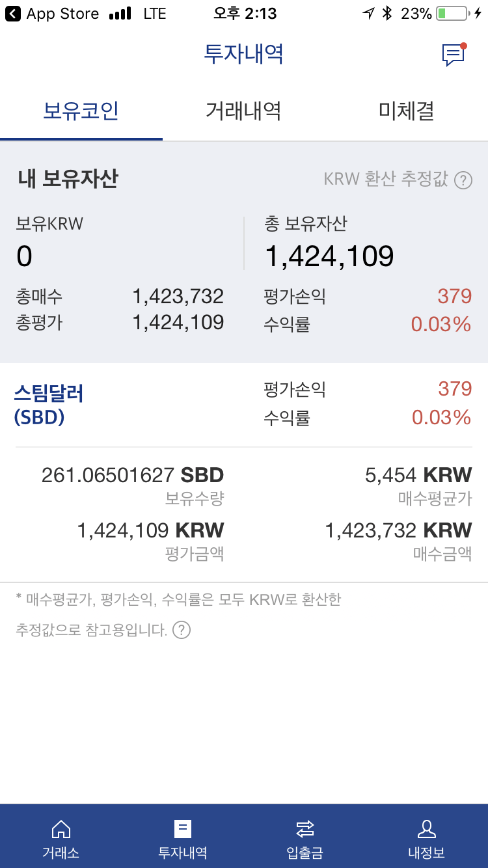Tap the 1,424,109 KRW 평가금액 value
The width and height of the screenshot is (488, 868).
(x=150, y=530)
